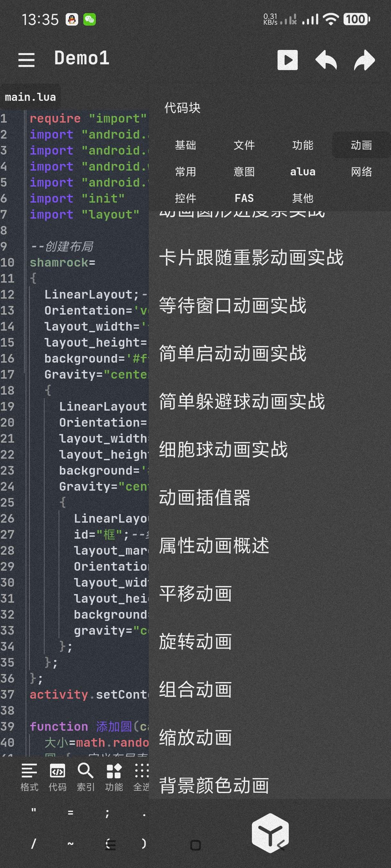Select the 基础 code block category
Screen dimensions: 391x868
(186, 145)
